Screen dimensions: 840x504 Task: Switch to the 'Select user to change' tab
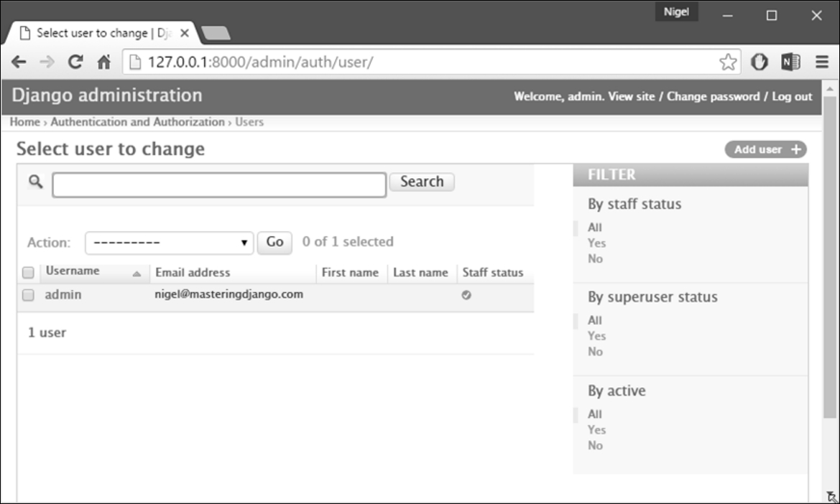point(102,33)
